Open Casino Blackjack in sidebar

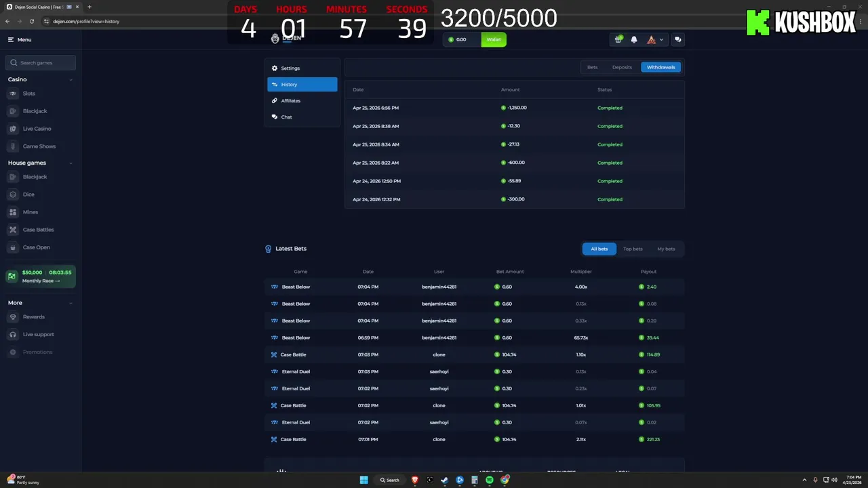(35, 111)
